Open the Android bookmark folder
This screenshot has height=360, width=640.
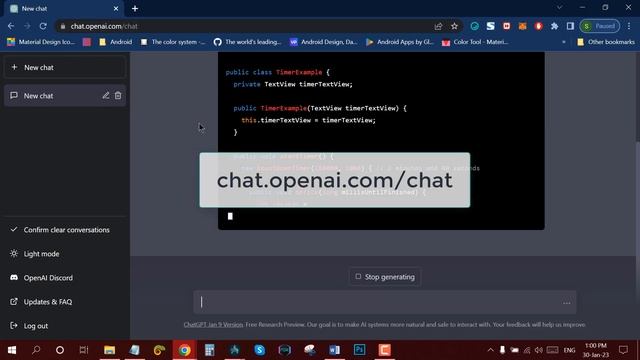pyautogui.click(x=116, y=42)
